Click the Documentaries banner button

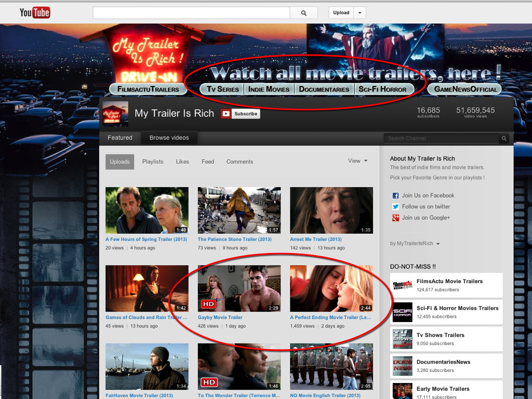(x=324, y=89)
